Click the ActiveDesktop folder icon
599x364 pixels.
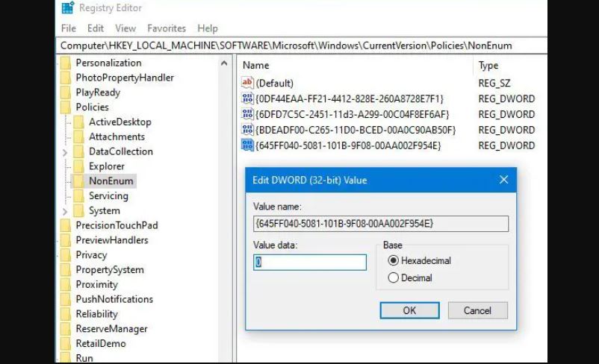click(x=78, y=122)
